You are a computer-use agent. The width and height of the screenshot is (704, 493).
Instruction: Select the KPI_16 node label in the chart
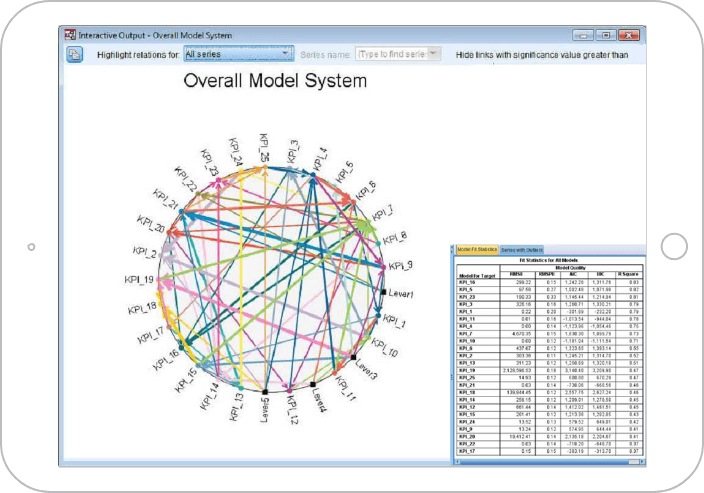click(x=166, y=359)
